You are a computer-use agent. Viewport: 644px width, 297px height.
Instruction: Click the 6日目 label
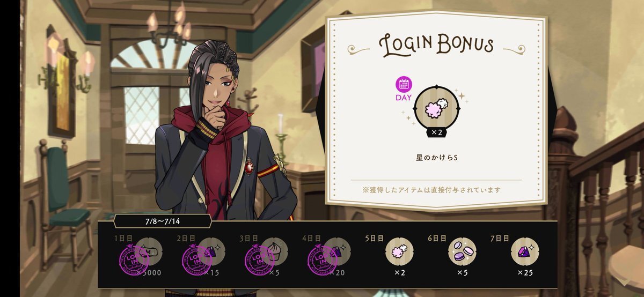click(437, 238)
